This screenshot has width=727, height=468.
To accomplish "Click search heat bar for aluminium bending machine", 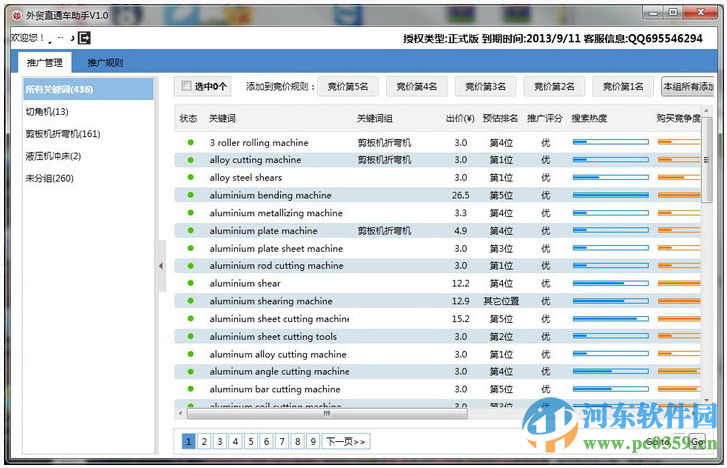I will pyautogui.click(x=611, y=195).
